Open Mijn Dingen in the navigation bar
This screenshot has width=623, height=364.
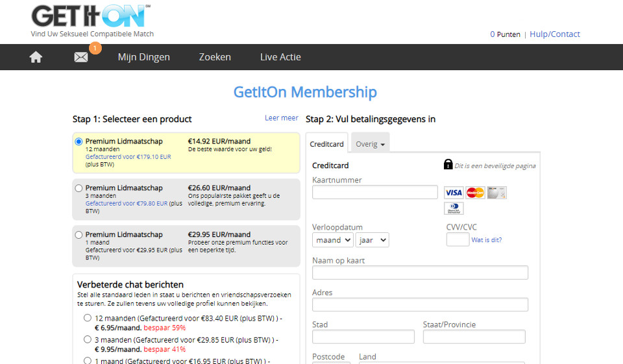tap(143, 57)
